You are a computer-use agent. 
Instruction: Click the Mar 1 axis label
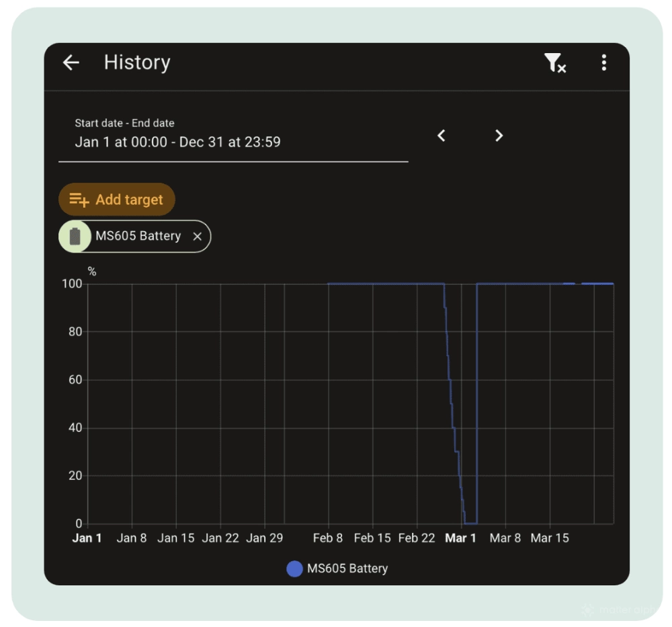(x=460, y=538)
